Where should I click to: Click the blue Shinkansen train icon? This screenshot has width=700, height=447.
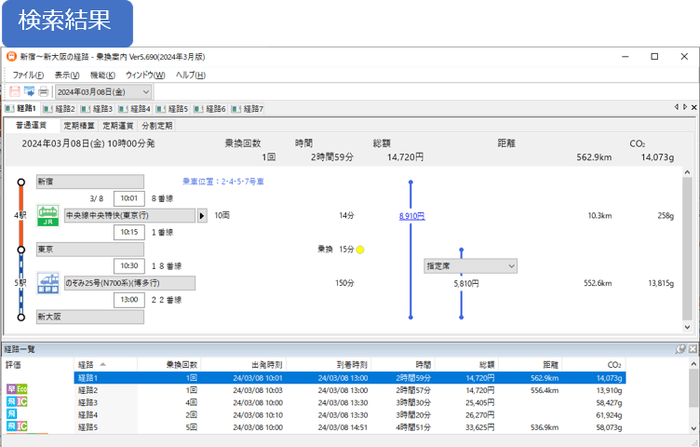coord(48,283)
